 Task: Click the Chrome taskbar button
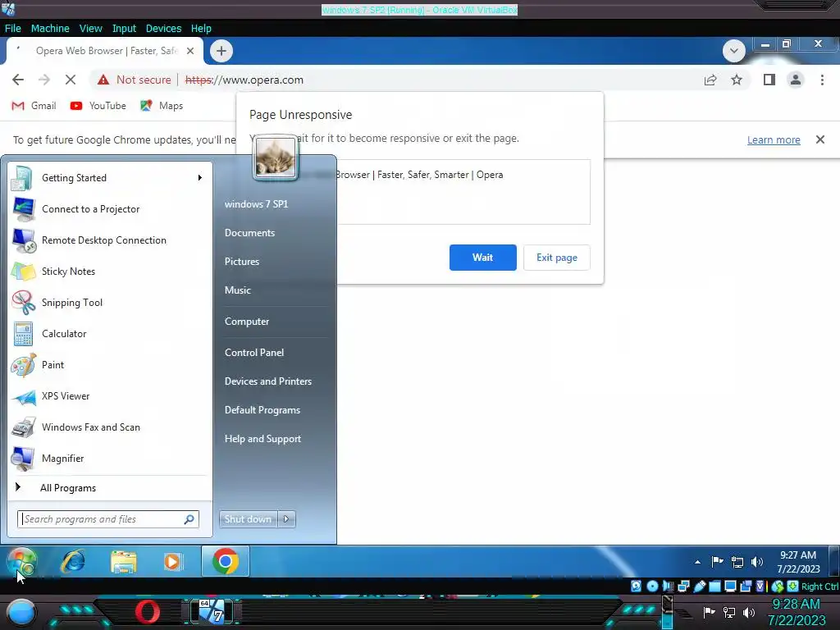tap(225, 561)
